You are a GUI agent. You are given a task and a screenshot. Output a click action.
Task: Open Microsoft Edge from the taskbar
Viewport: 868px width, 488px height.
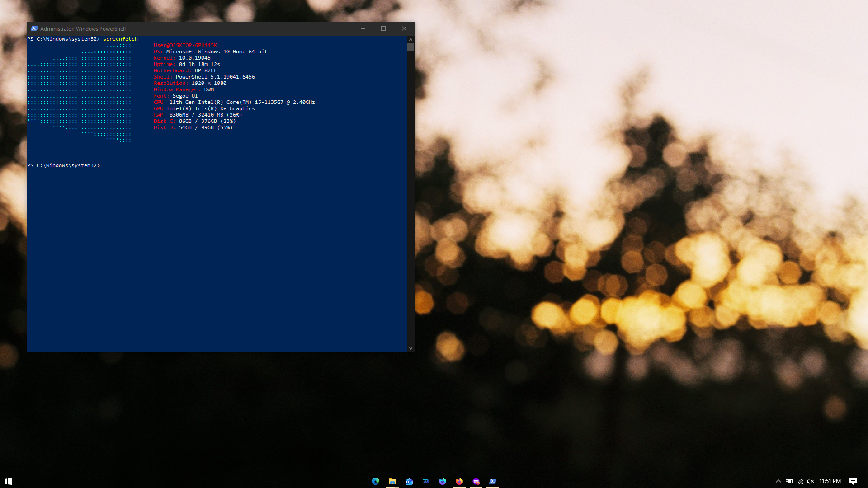[376, 481]
